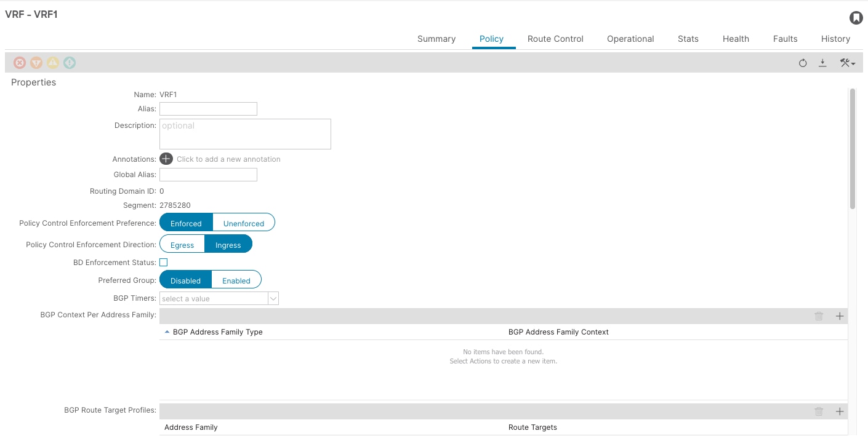Open the Health tab

[x=736, y=39]
